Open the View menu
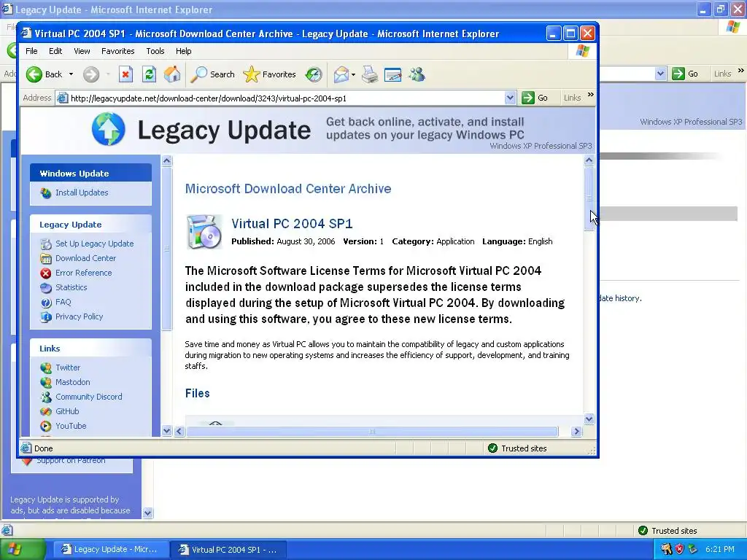Screen dimensions: 747x560 click(82, 51)
